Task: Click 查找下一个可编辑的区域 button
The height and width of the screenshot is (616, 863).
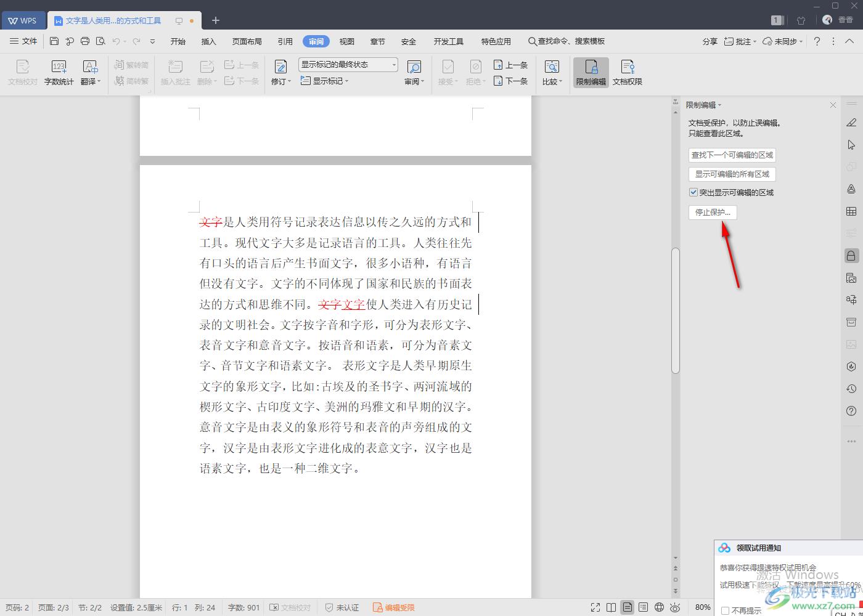Action: click(732, 155)
